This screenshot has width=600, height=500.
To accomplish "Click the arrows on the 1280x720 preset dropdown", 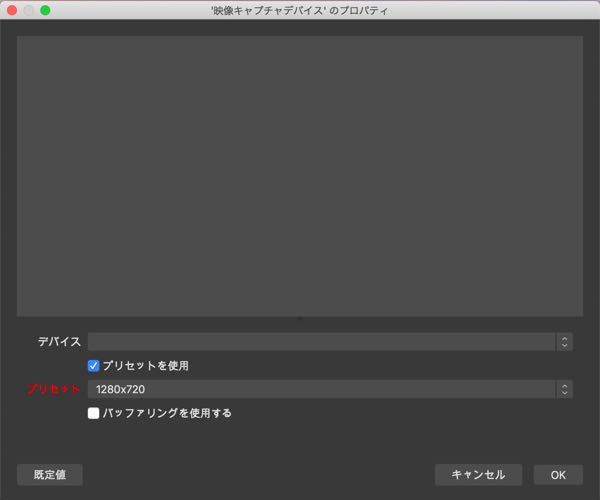I will point(564,389).
